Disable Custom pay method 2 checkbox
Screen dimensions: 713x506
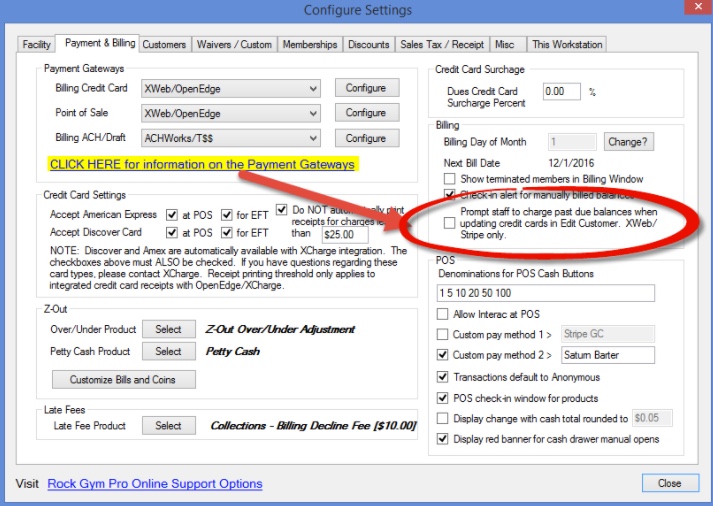coord(442,355)
